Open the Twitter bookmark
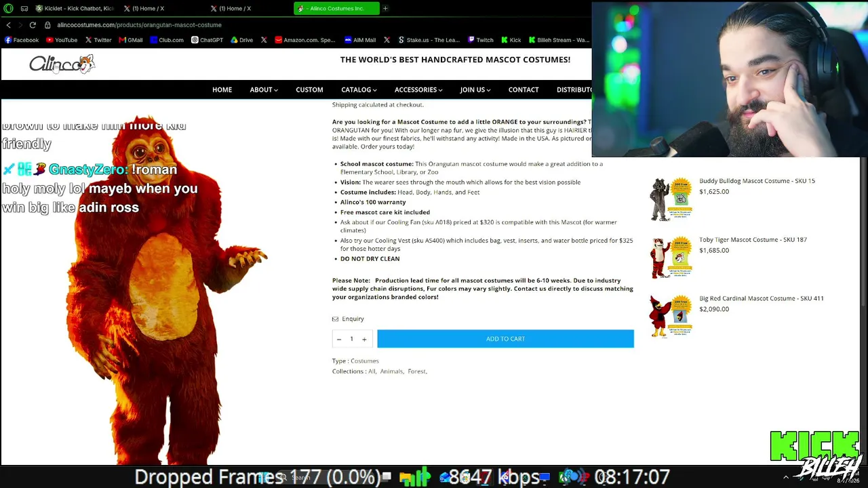Screen dimensions: 868x488 tap(98, 40)
